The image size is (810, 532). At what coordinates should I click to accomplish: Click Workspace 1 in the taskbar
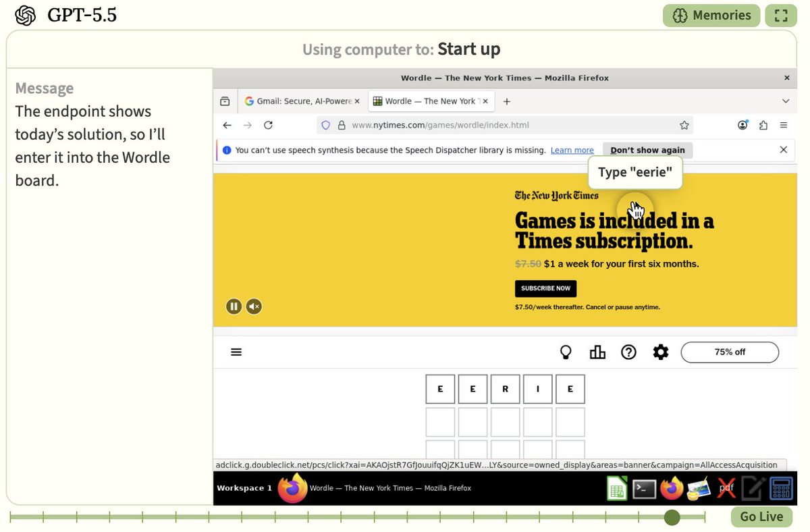pos(244,488)
